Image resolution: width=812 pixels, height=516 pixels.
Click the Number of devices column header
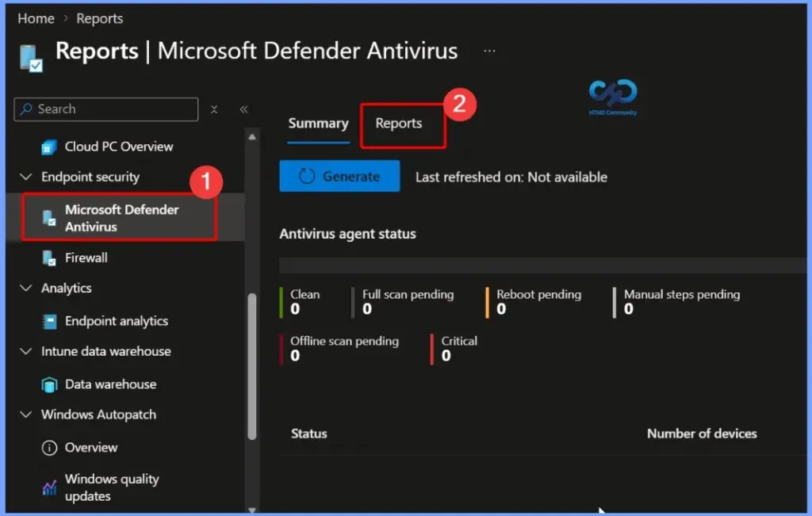pyautogui.click(x=703, y=434)
